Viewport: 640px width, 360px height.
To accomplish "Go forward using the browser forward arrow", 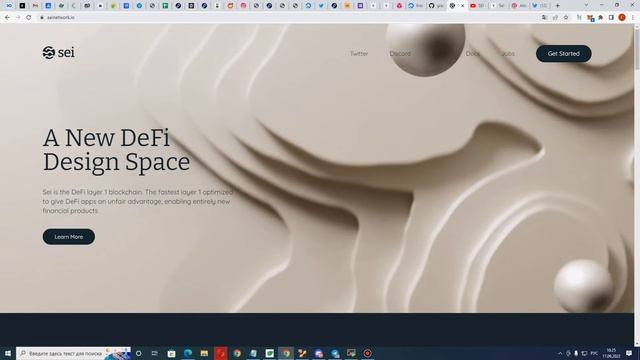I will click(x=18, y=18).
